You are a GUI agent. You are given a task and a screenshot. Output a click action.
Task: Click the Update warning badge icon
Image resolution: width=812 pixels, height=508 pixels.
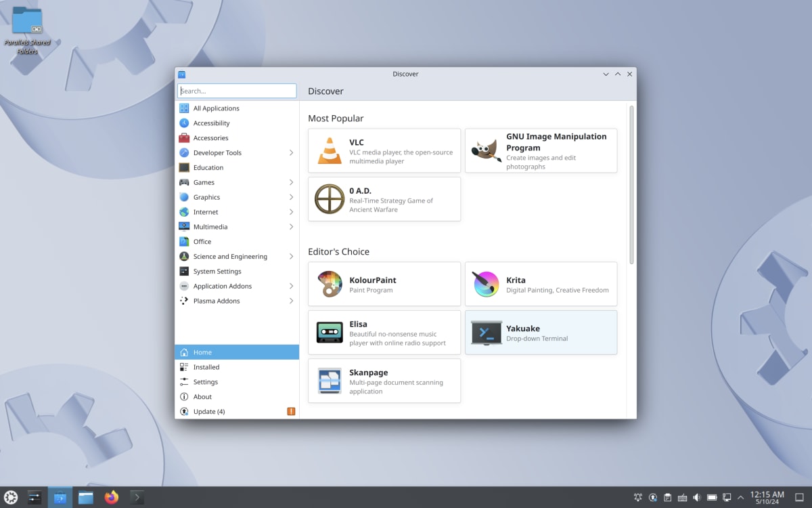[291, 411]
